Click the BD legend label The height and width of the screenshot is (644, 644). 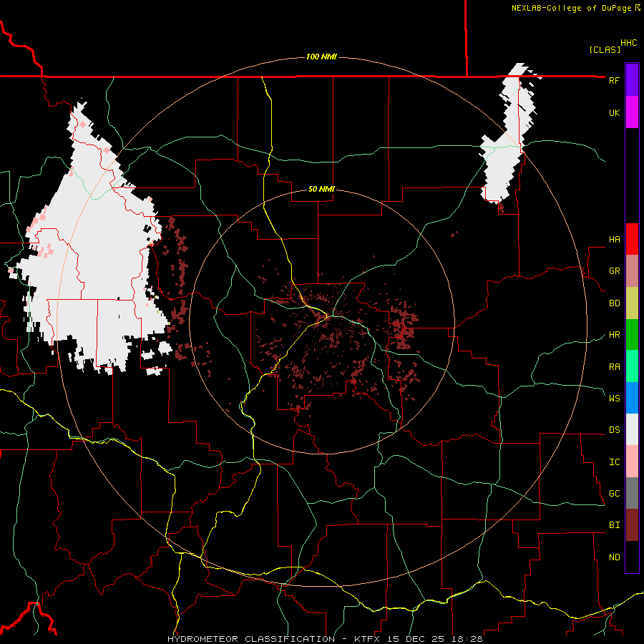pyautogui.click(x=614, y=303)
